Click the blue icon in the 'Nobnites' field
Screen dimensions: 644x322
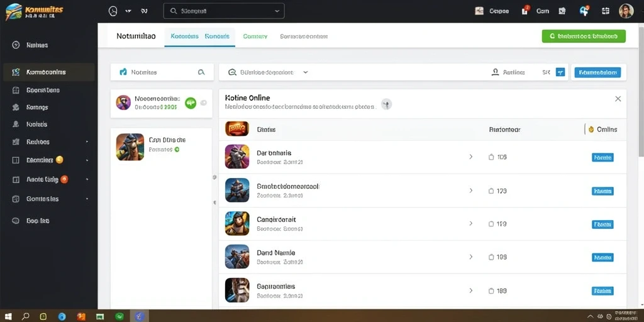point(123,72)
